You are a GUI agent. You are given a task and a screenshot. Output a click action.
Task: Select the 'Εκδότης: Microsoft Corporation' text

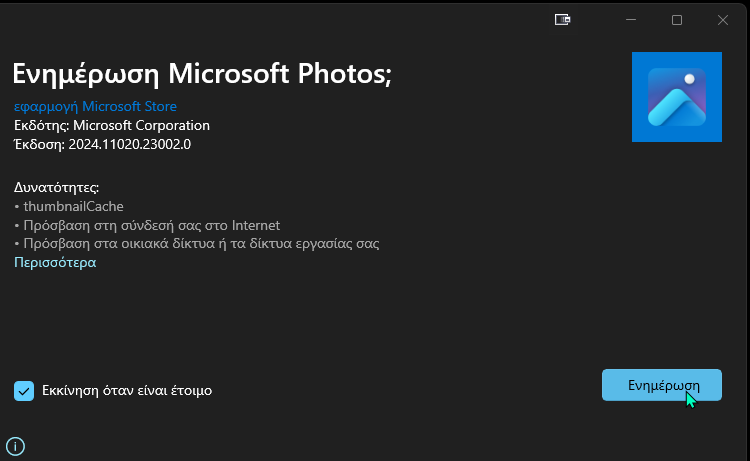112,125
